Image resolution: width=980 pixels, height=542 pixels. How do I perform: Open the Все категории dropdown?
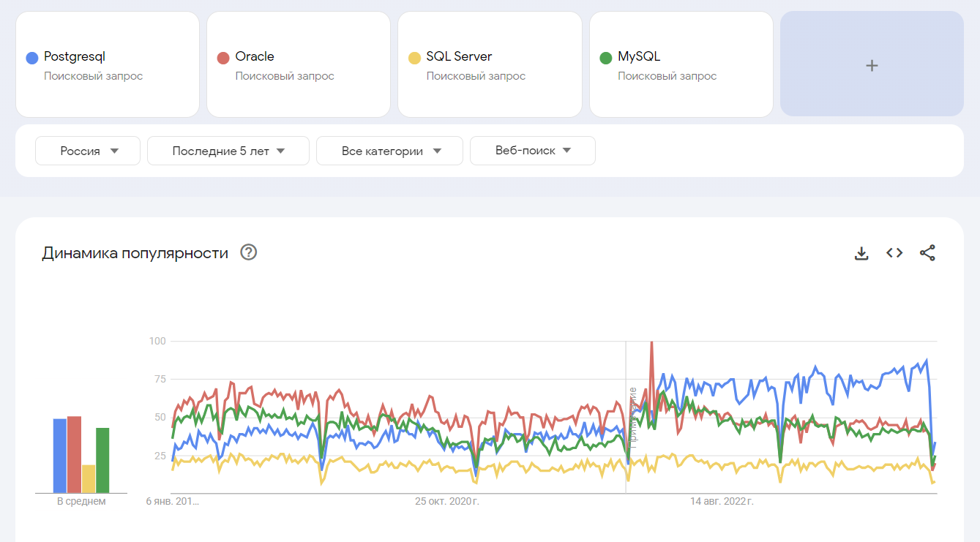[x=389, y=151]
